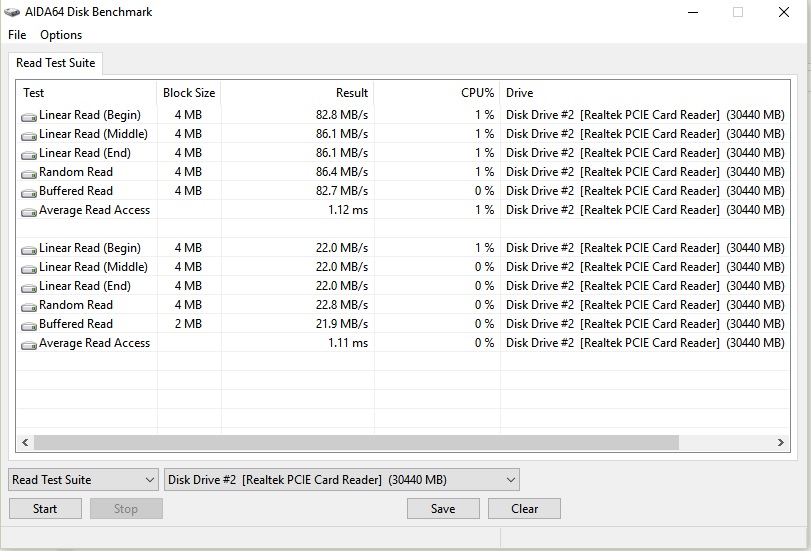
Task: Click the drive icon beside first Buffered Read row
Action: click(29, 192)
